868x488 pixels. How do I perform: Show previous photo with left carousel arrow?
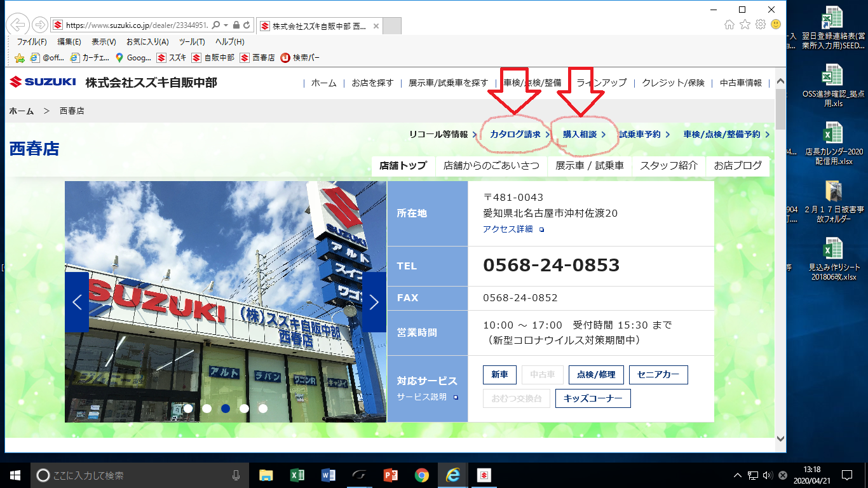click(x=77, y=302)
